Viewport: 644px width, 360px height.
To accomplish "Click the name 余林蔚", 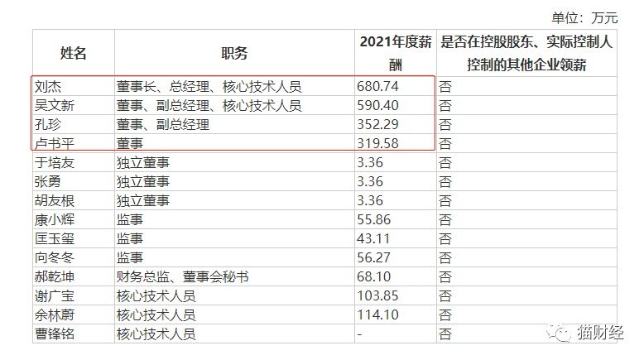I will [x=54, y=315].
